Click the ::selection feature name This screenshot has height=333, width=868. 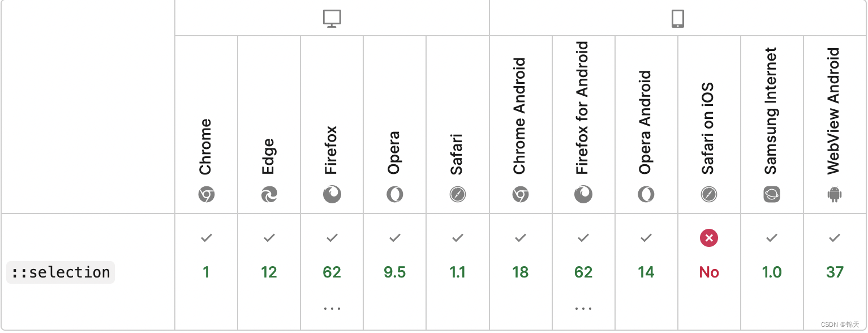point(61,272)
